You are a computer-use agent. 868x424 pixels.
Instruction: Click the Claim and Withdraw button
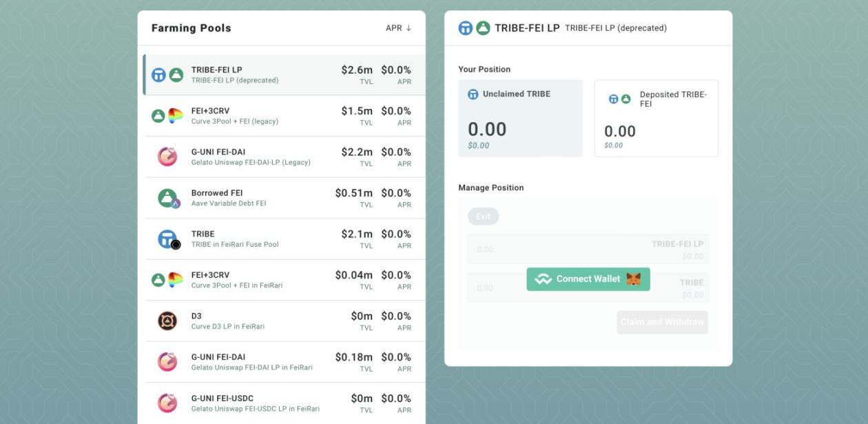pos(662,322)
